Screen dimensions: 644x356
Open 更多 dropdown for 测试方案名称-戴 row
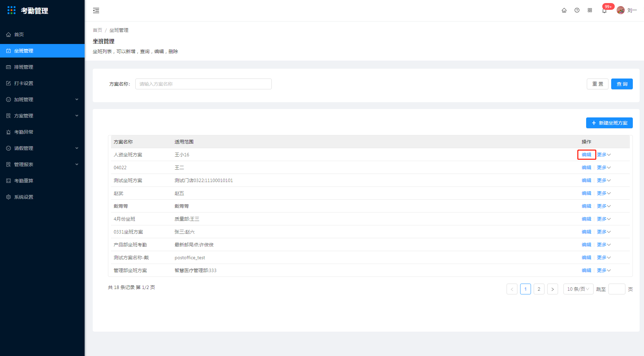604,258
